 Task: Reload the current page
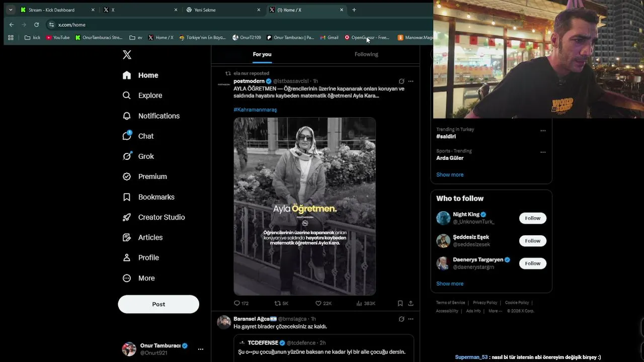36,25
